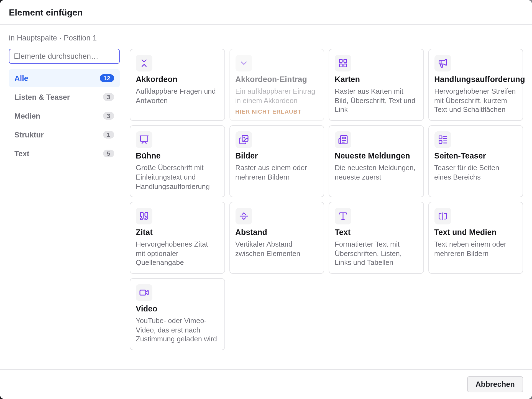Viewport: 532px width, 399px height.
Task: Click the Abstand vertical spacing icon
Action: (x=244, y=216)
